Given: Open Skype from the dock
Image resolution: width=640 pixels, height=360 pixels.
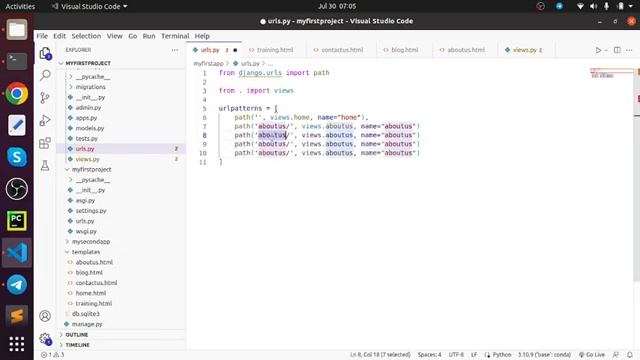Looking at the screenshot, I should pos(17,157).
